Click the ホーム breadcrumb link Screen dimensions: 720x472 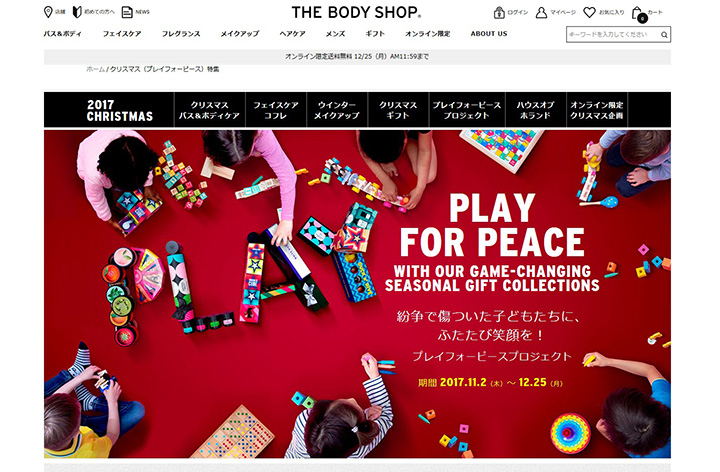pos(96,69)
